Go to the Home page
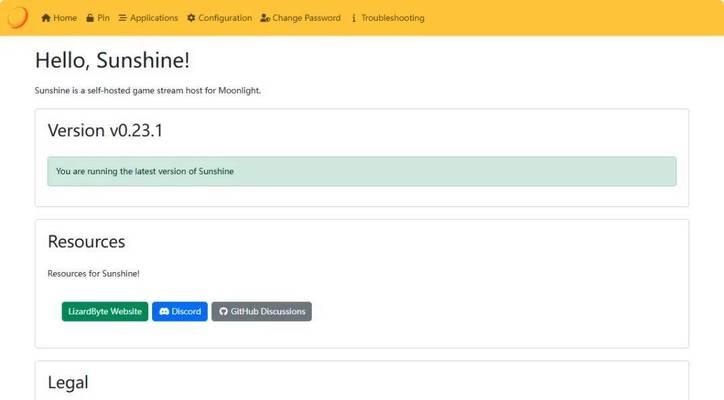The width and height of the screenshot is (724, 400). tap(59, 18)
